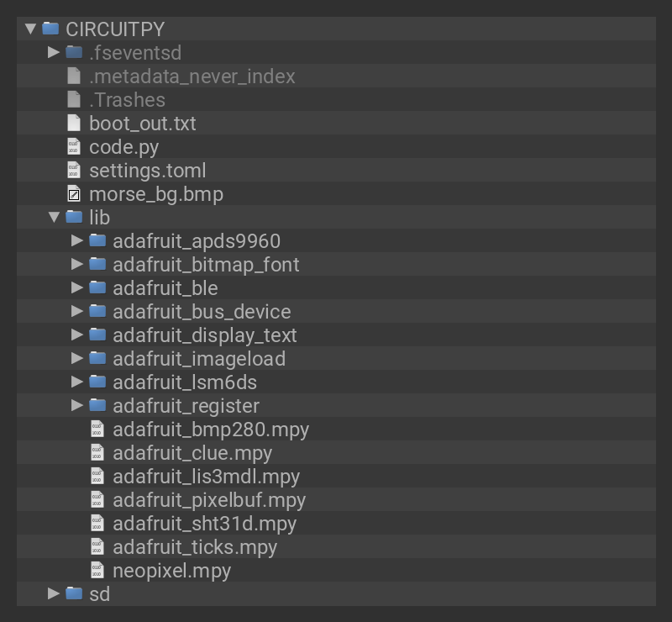Click the code.py file icon

click(x=74, y=147)
